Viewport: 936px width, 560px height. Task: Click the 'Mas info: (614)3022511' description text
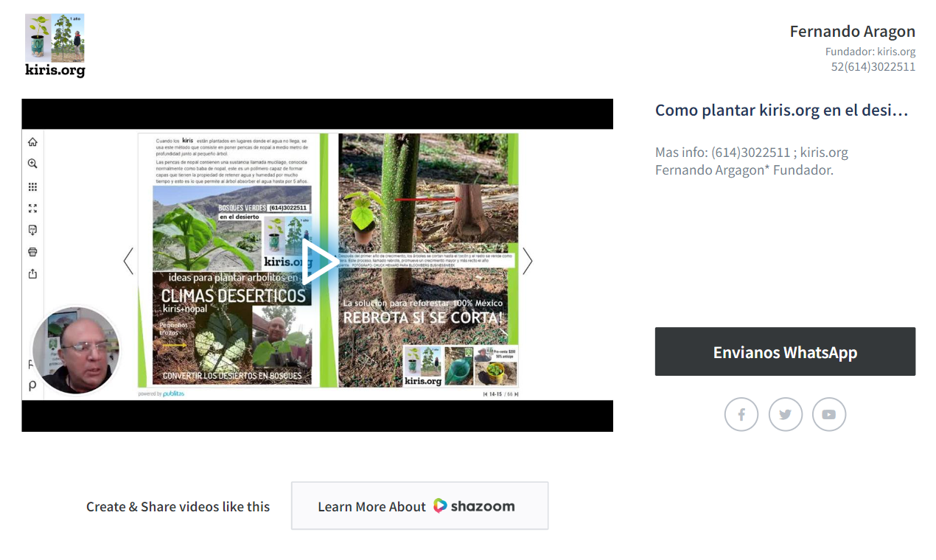point(752,153)
